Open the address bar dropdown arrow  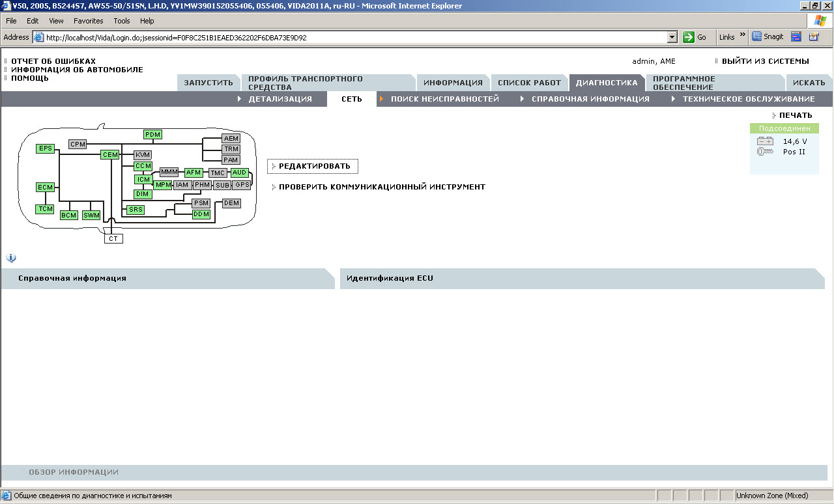click(672, 38)
